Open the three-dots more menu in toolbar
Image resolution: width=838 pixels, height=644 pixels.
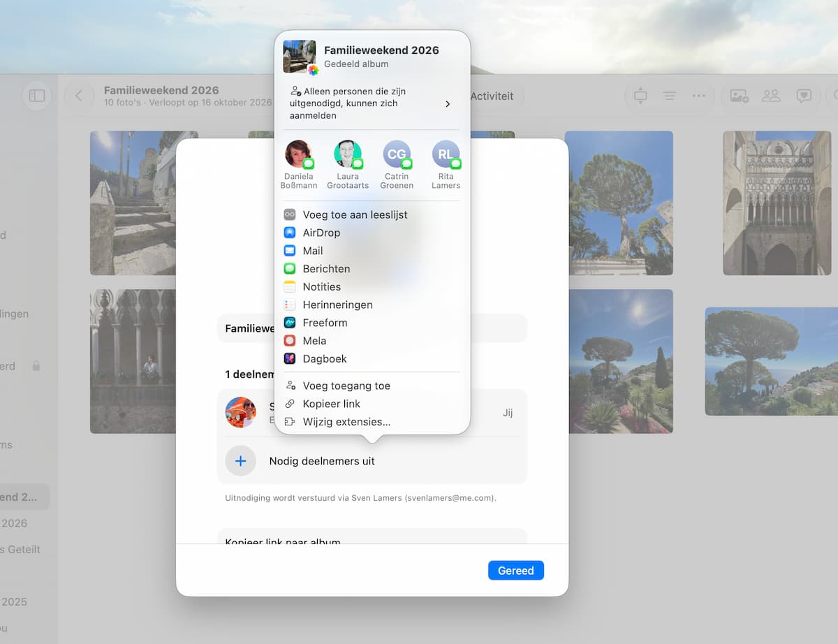coord(698,96)
